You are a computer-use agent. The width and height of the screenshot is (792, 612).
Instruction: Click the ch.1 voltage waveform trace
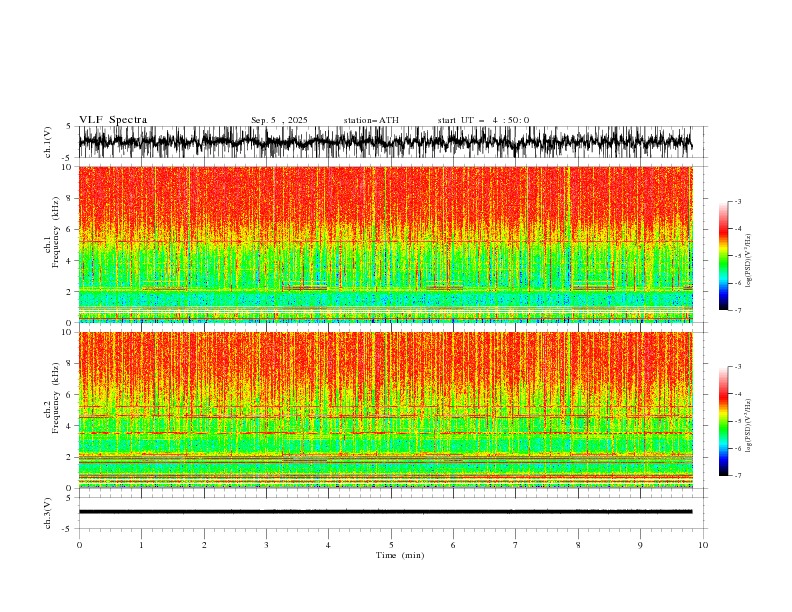point(385,142)
